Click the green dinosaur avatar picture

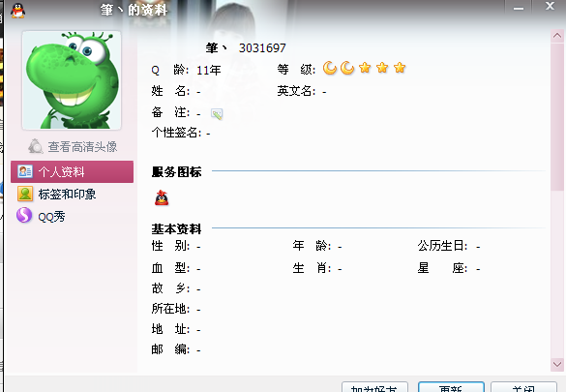pos(72,80)
